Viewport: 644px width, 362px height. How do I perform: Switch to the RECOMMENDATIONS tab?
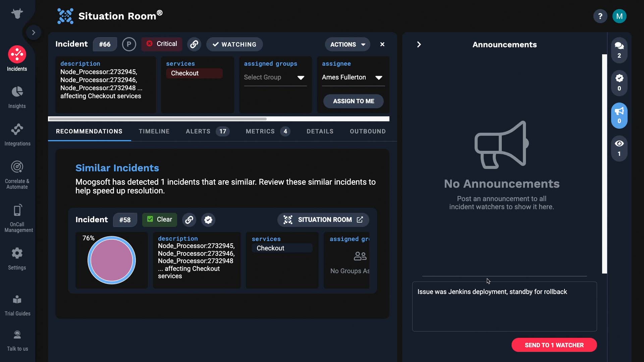point(89,131)
